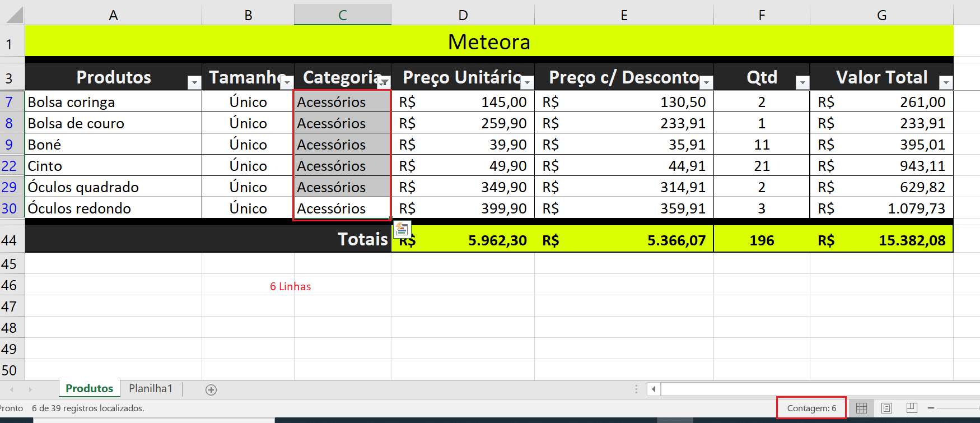This screenshot has height=423, width=980.
Task: Click quantity 21 cell for Cinto
Action: pos(762,166)
